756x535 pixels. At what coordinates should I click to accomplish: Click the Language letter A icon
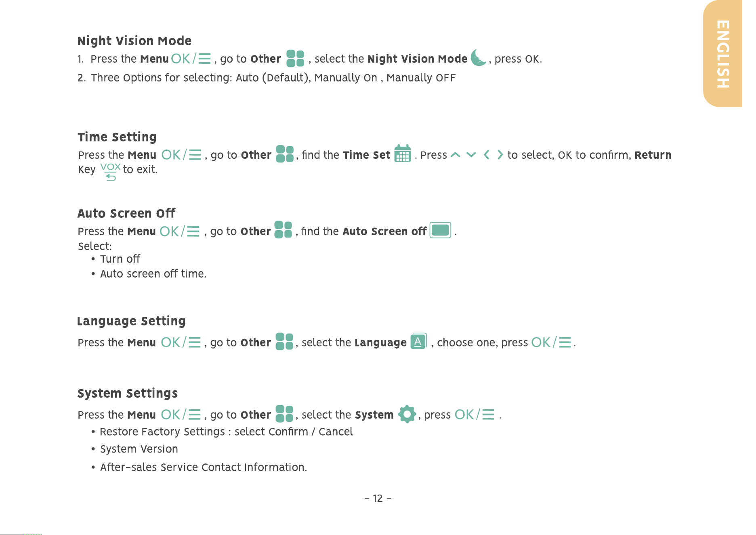tap(418, 341)
